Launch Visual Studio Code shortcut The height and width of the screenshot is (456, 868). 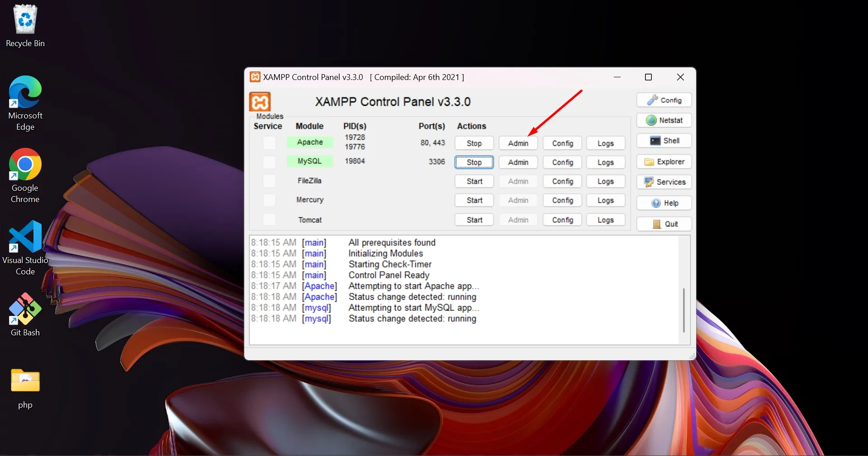point(25,248)
